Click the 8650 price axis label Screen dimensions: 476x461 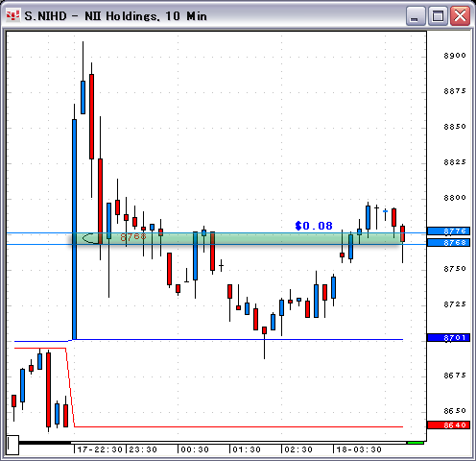(455, 411)
